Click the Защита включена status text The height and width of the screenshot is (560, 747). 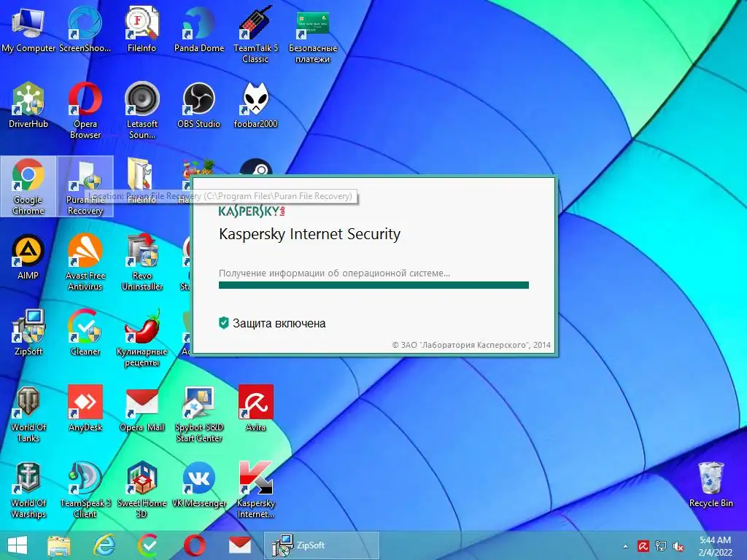(x=279, y=323)
